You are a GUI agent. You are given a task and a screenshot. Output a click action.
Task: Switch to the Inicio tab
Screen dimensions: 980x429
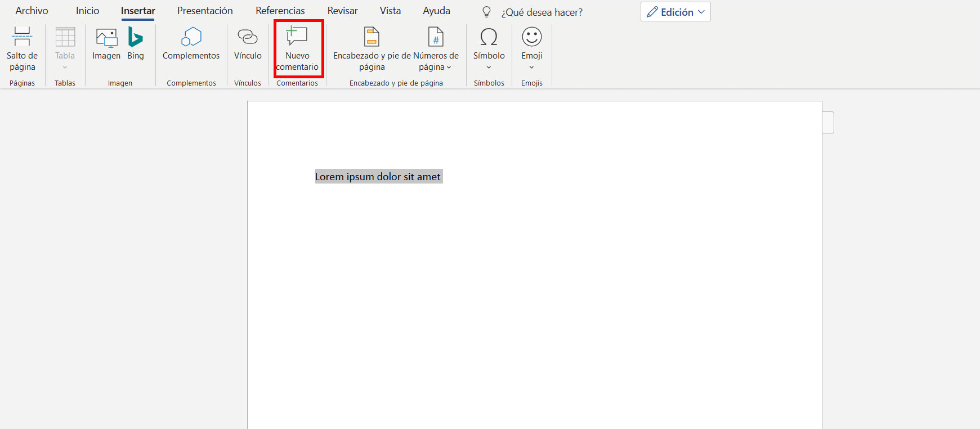(x=88, y=11)
